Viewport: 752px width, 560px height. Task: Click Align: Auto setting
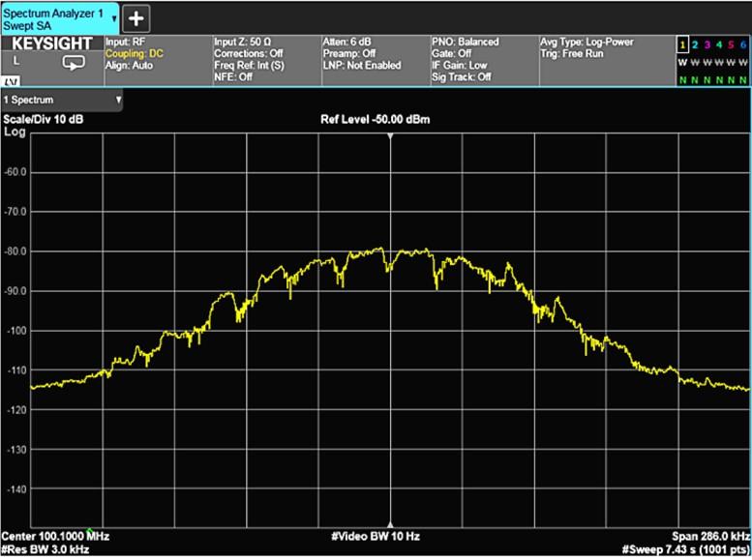[129, 65]
